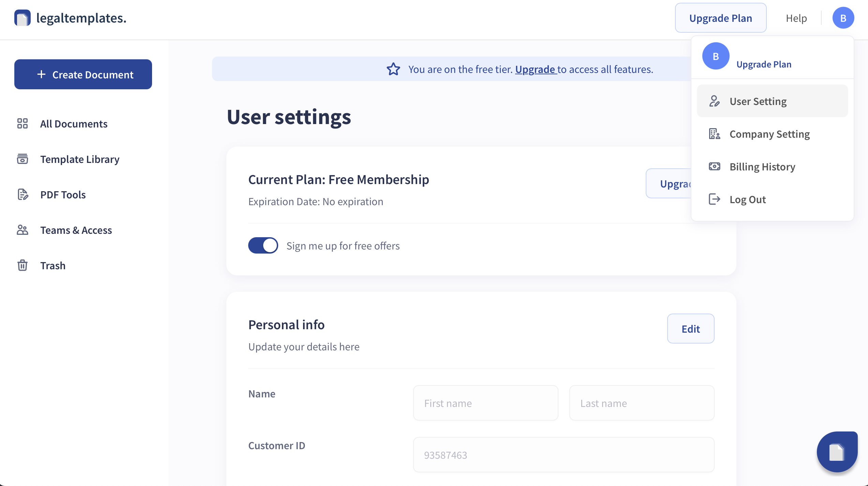Open Company Setting from account menu

(769, 134)
